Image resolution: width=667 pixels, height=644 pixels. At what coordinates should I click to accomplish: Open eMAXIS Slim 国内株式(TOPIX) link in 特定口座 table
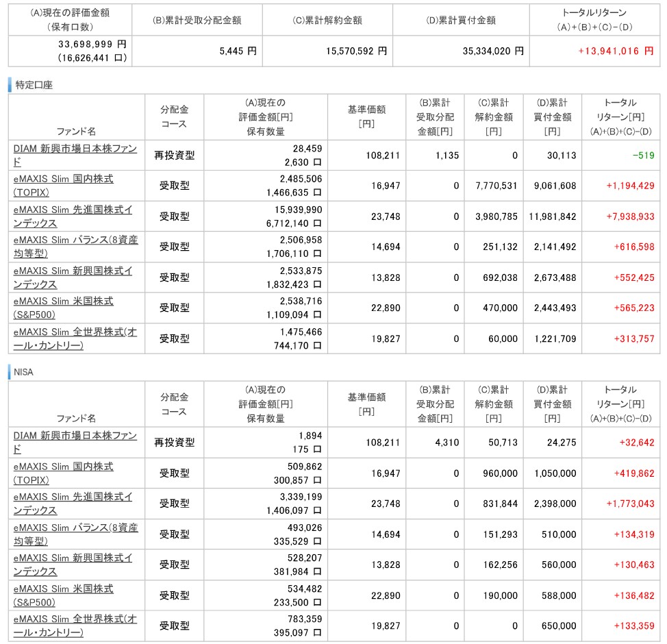pyautogui.click(x=64, y=186)
